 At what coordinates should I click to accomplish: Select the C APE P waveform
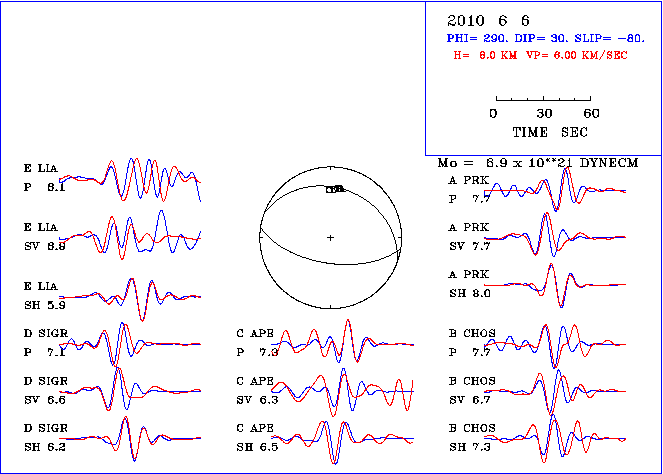tap(342, 341)
